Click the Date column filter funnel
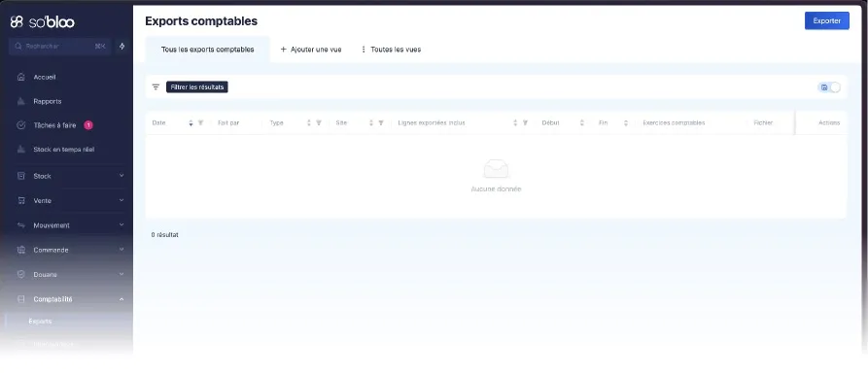The width and height of the screenshot is (868, 376). tap(200, 122)
